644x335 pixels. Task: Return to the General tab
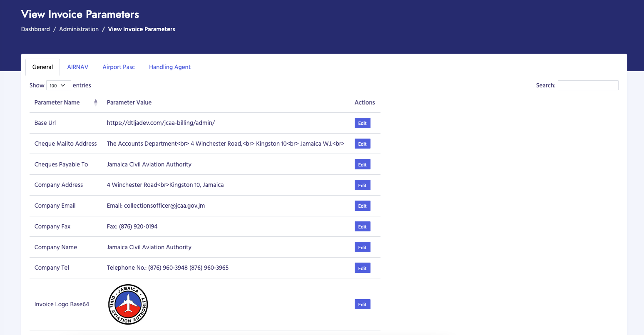click(42, 67)
